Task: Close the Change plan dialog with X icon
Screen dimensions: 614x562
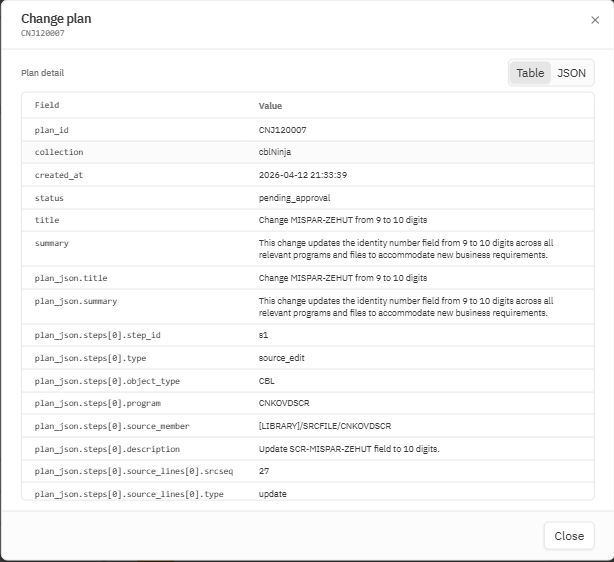Action: coord(595,20)
